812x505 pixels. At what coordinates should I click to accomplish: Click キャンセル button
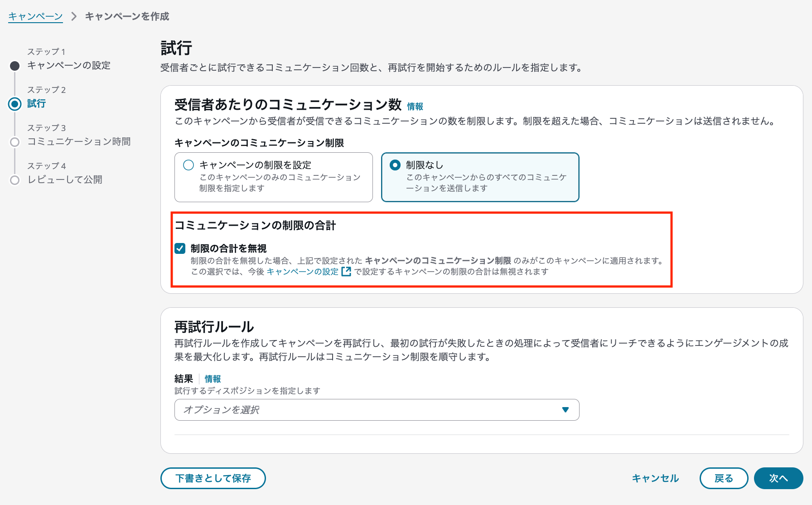(655, 478)
